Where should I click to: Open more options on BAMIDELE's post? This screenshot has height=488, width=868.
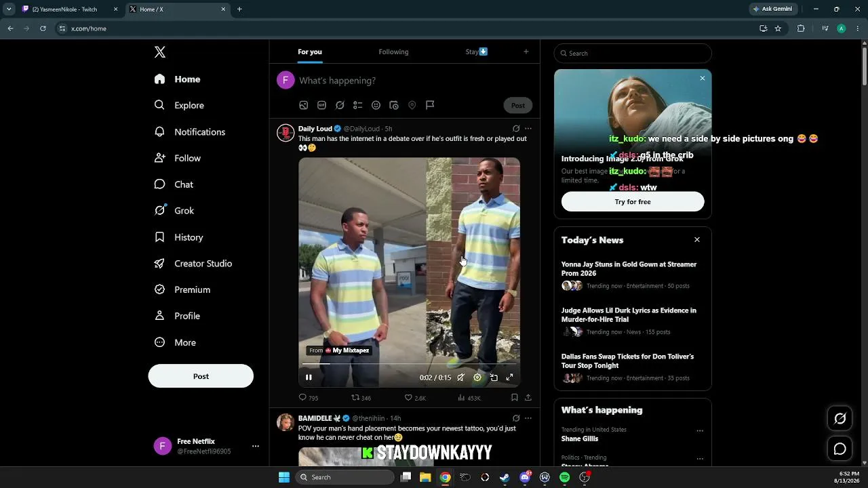pos(528,418)
